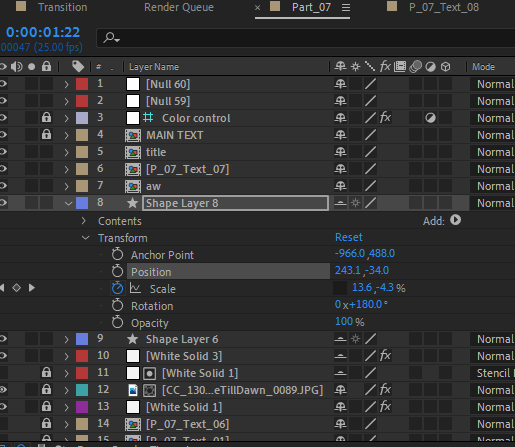
Task: Click the Opacity value 100
Action: pos(344,321)
